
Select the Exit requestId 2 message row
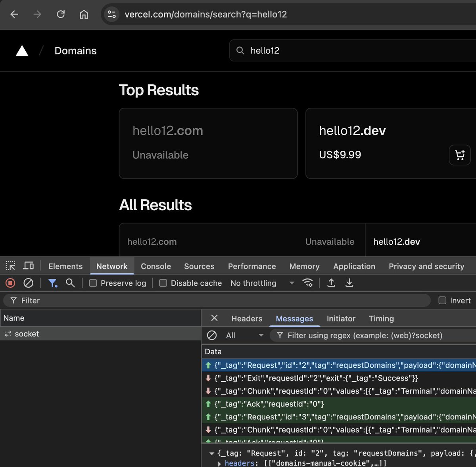(339, 378)
